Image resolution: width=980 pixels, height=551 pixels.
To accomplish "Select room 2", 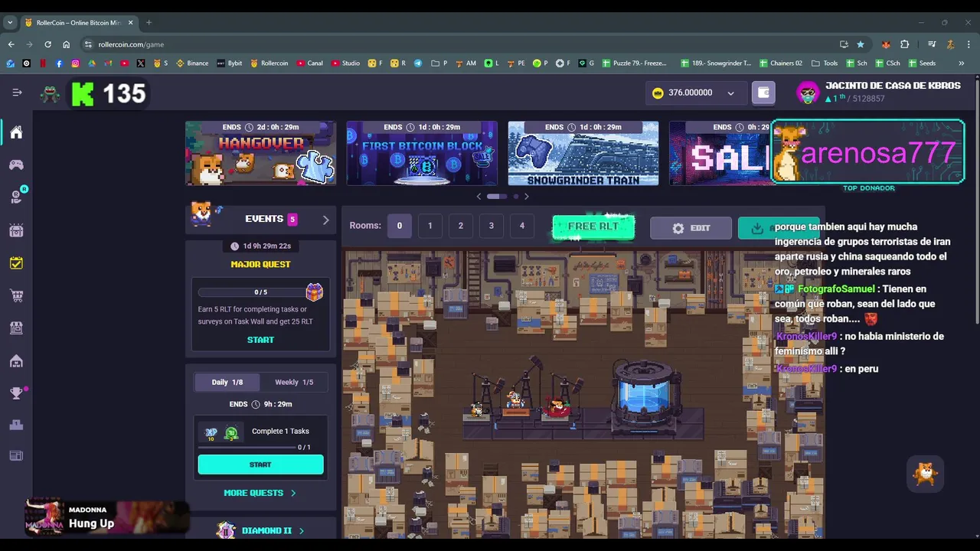I will pos(461,226).
